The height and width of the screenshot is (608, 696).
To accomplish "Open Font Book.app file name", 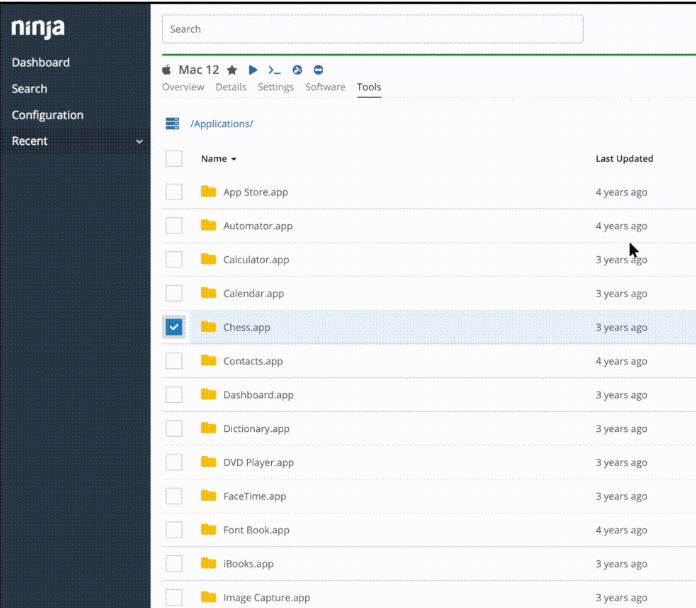I will click(x=256, y=530).
